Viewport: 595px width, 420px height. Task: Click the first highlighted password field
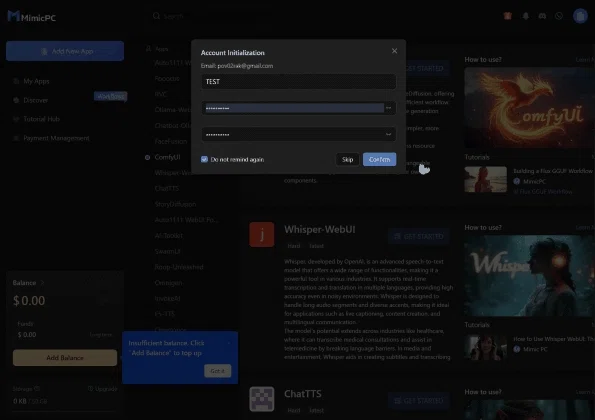(x=298, y=108)
